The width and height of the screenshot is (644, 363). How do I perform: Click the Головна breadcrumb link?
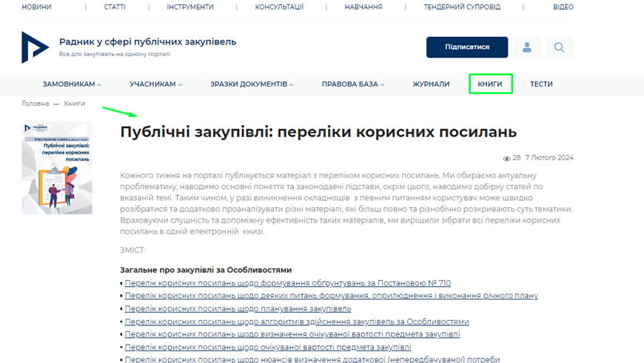tap(35, 104)
